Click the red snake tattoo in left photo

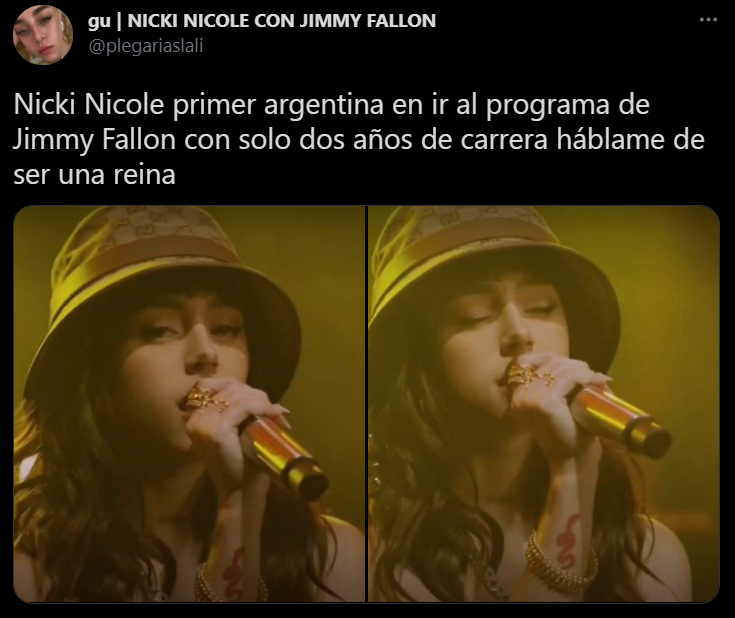point(233,574)
